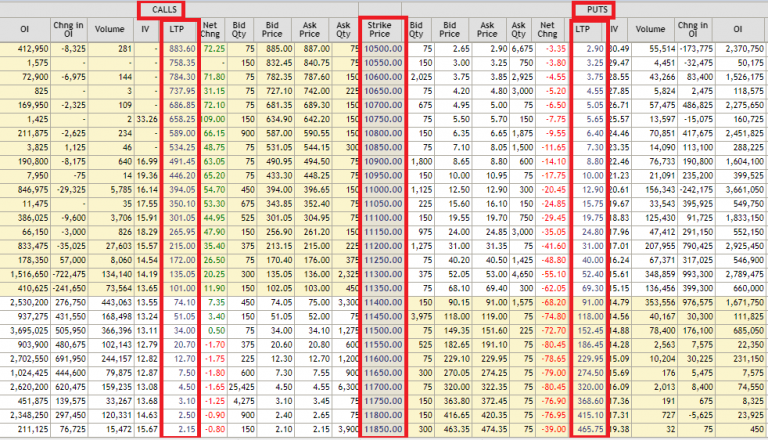This screenshot has height=440, width=768.
Task: Click the PUTS section header label
Action: 597,10
